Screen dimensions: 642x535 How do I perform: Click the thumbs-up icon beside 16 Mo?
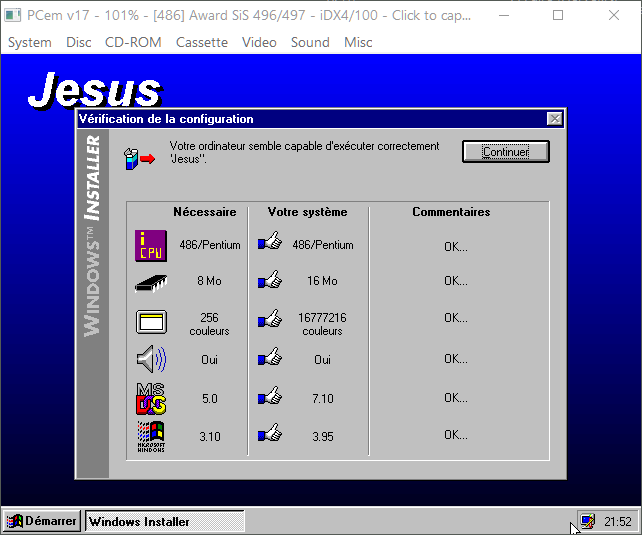click(269, 281)
